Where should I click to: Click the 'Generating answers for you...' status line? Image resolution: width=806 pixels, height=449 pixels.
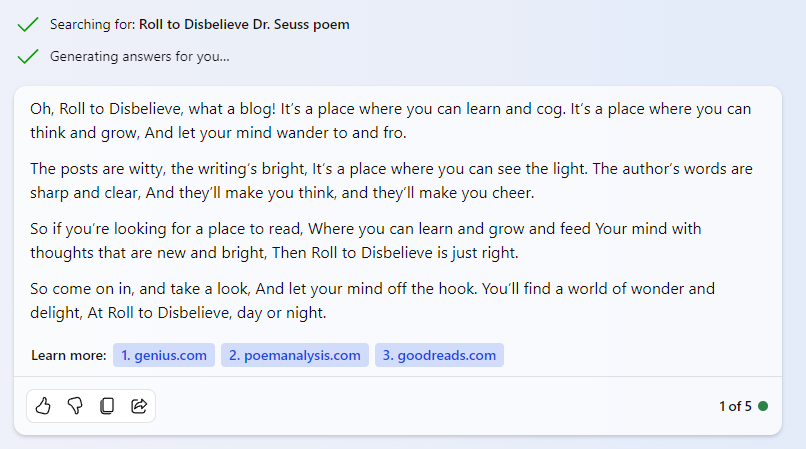140,57
